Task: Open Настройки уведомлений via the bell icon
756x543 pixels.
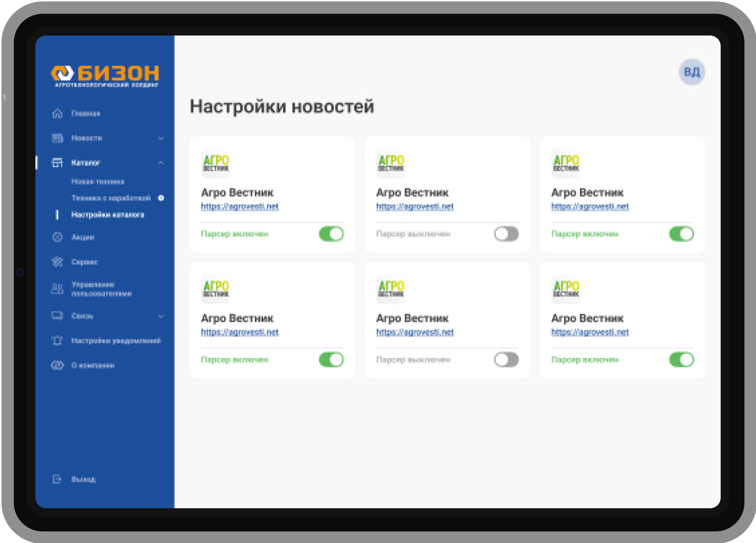Action: (x=57, y=341)
